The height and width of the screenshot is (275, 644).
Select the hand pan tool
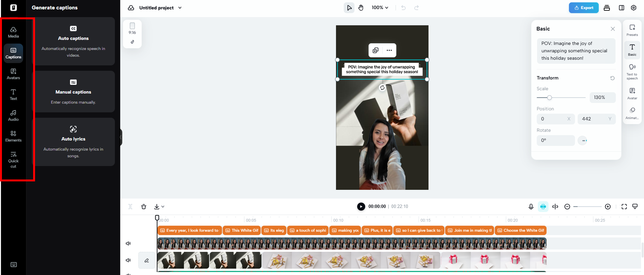coord(361,8)
